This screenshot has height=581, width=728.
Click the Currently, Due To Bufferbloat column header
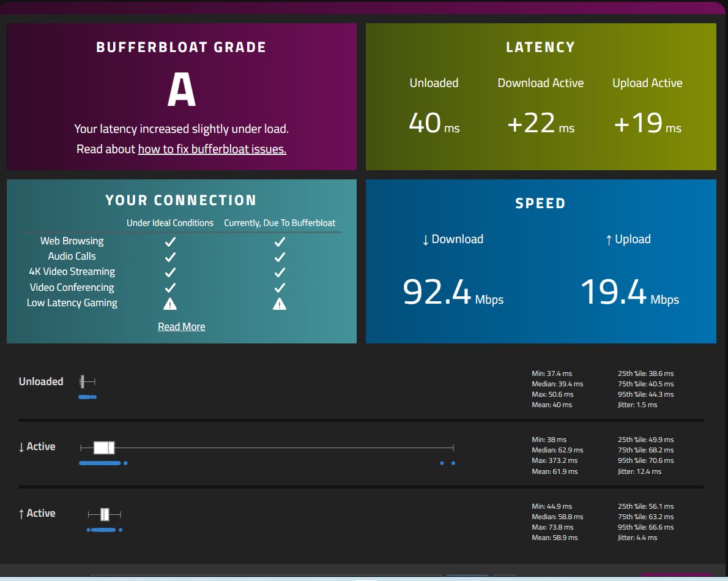tap(280, 223)
